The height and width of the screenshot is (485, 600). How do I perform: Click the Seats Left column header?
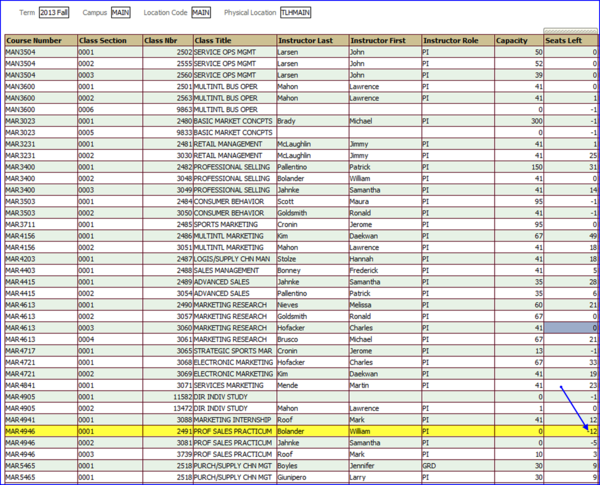[571, 41]
